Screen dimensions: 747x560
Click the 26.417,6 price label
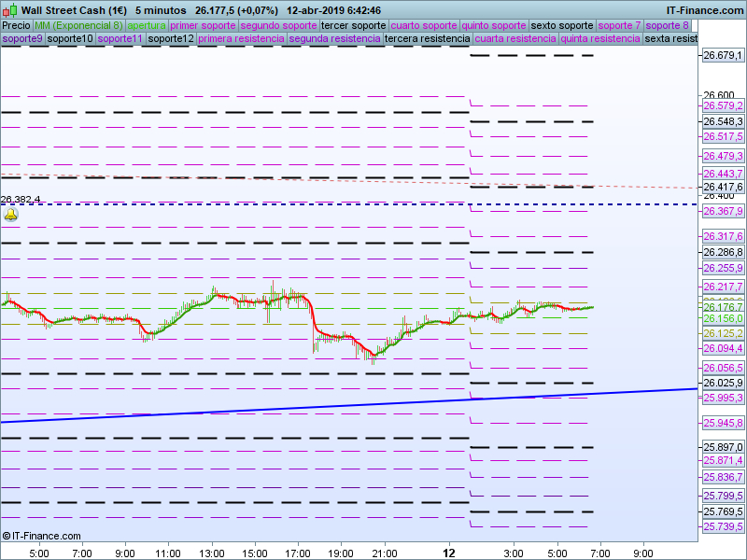tap(723, 187)
